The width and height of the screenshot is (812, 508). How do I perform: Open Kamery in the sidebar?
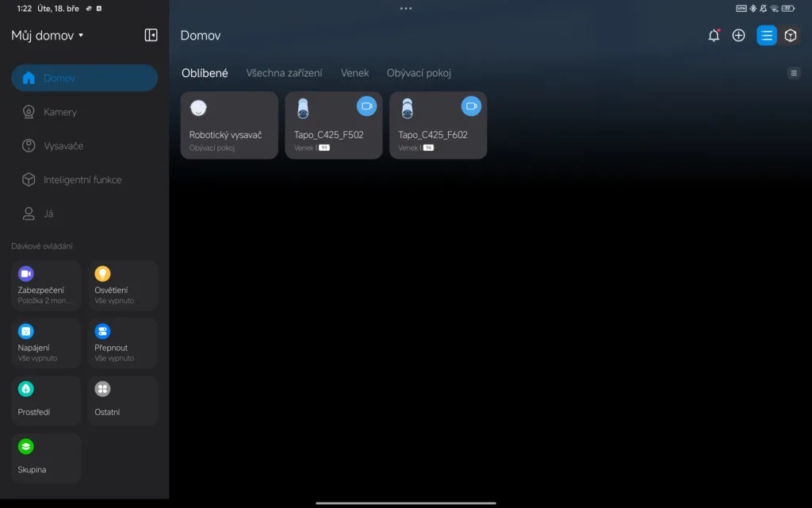60,112
